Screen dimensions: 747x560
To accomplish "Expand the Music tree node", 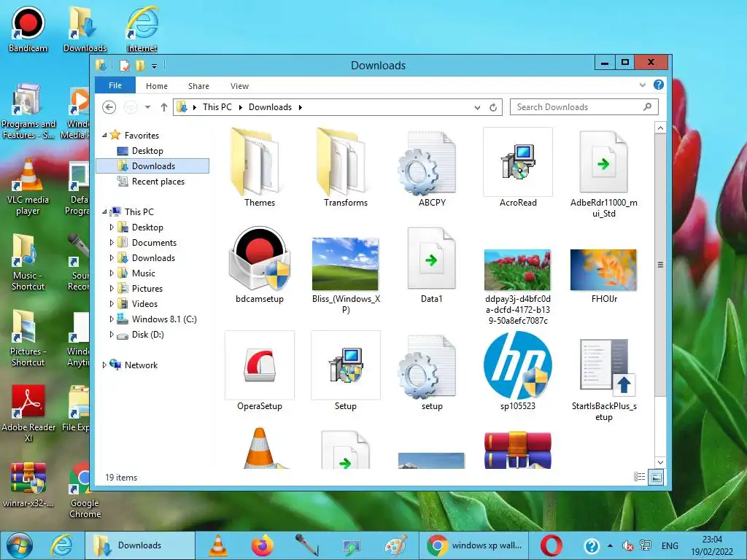I will (x=112, y=273).
